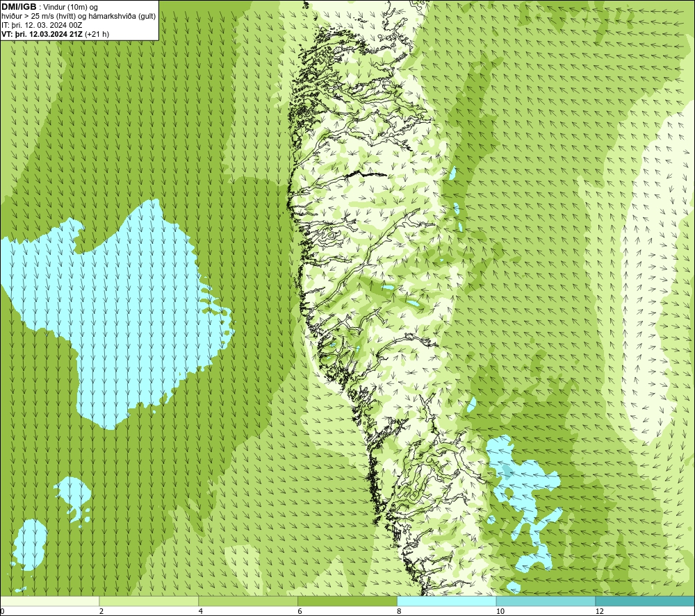This screenshot has height=616, width=695.
Task: Click the 'DMI/IGB' title text
Action: [19, 7]
